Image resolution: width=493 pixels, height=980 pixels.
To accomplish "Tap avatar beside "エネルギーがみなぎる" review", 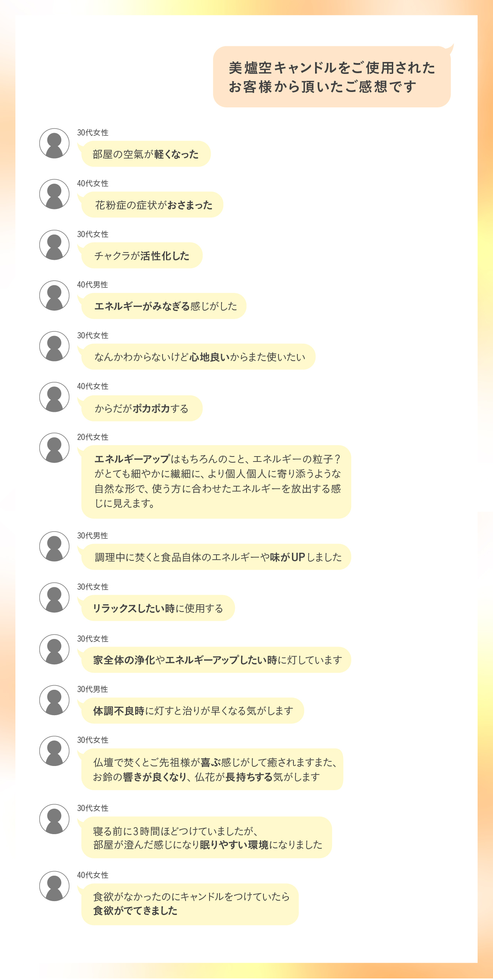I will coord(54,295).
